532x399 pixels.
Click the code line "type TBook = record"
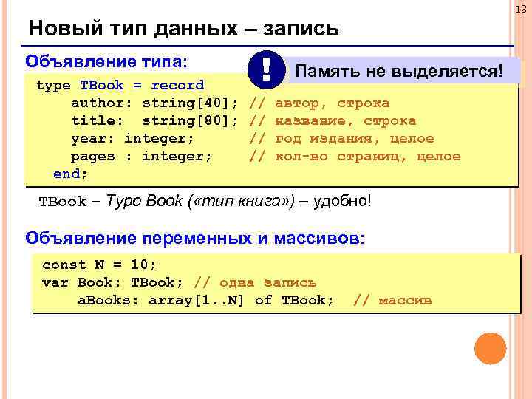[x=120, y=85]
